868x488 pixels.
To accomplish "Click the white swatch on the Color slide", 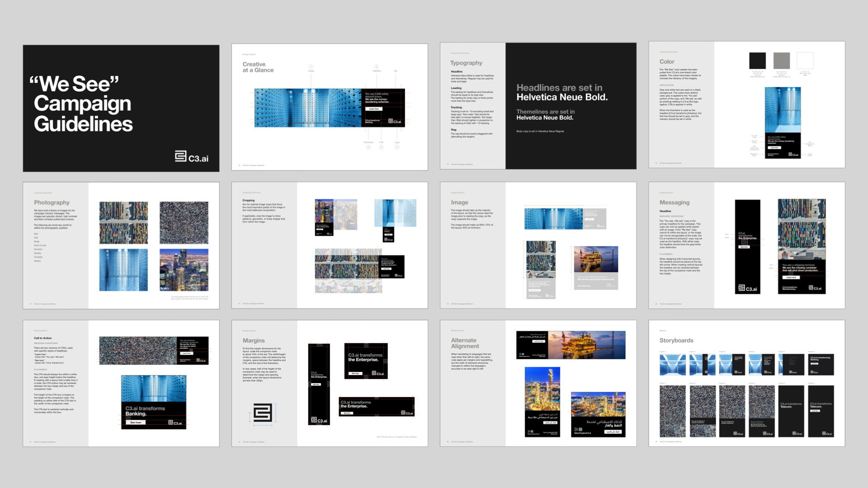I will (805, 61).
